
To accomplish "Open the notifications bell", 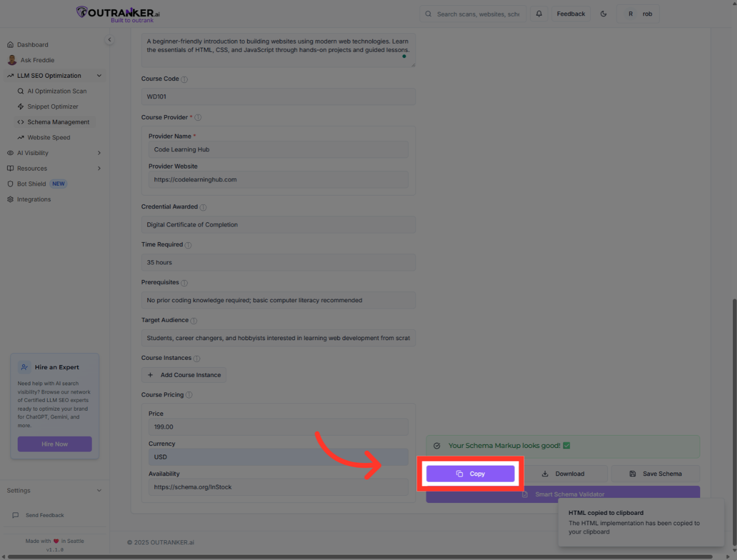I will point(539,14).
